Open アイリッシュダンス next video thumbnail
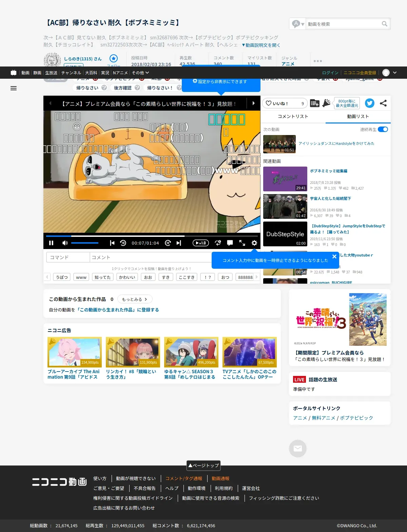 click(279, 144)
